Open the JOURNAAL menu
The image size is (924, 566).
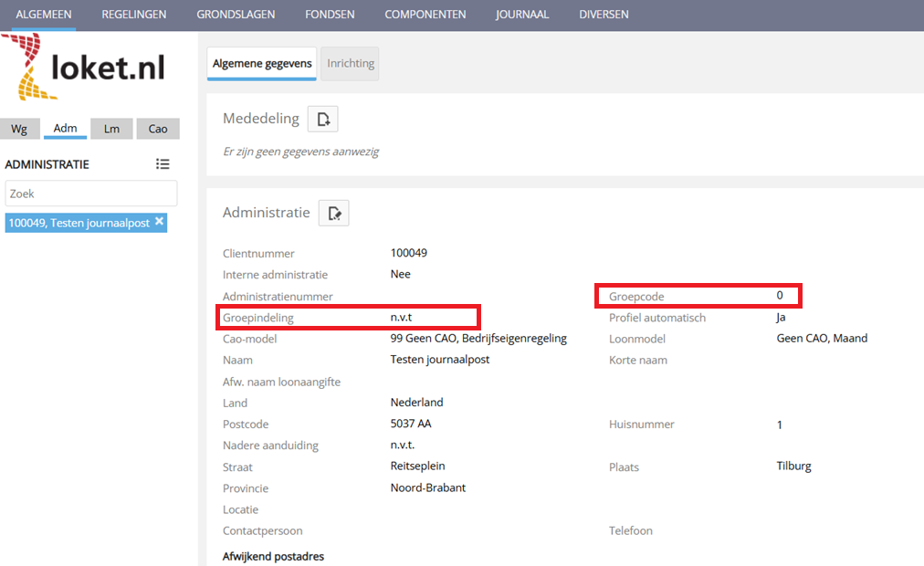522,15
